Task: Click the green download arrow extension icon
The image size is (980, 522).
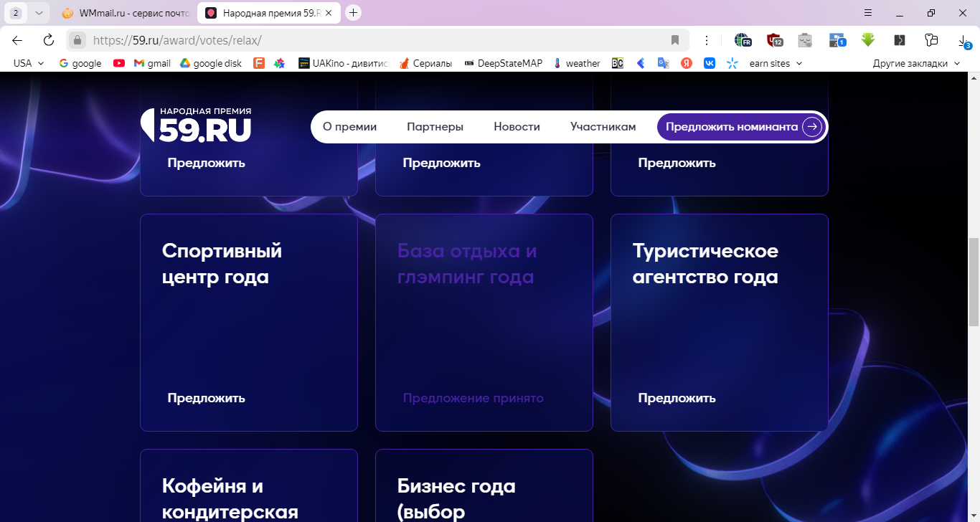Action: pos(868,40)
